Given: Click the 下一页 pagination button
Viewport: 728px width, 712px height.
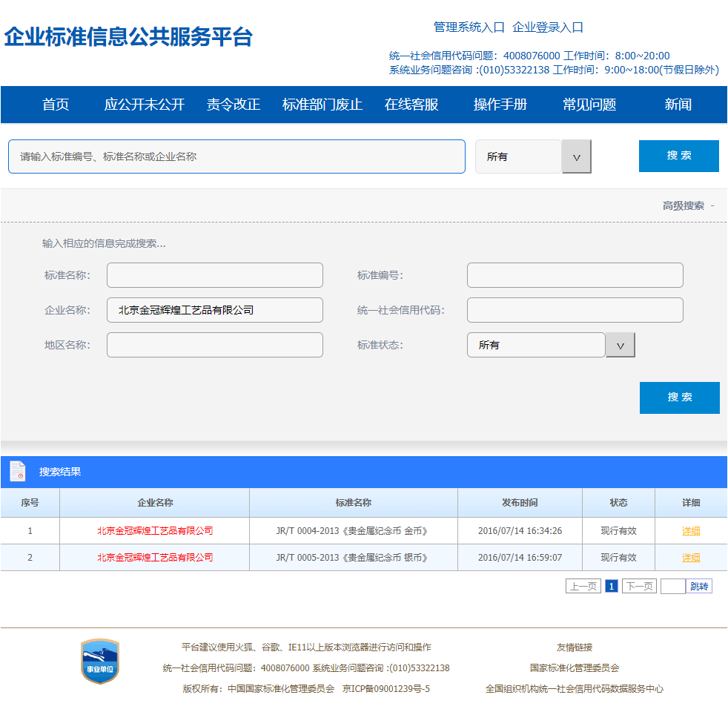Looking at the screenshot, I should click(x=639, y=587).
